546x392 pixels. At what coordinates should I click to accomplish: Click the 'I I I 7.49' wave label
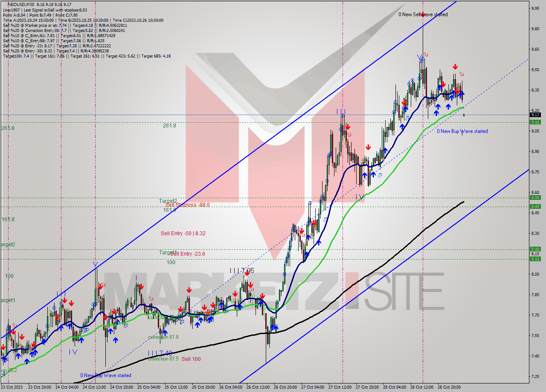tap(160, 353)
